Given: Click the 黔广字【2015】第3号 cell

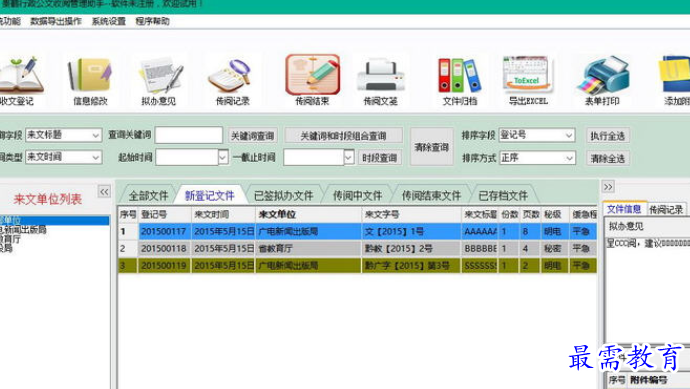Looking at the screenshot, I should click(x=411, y=265).
